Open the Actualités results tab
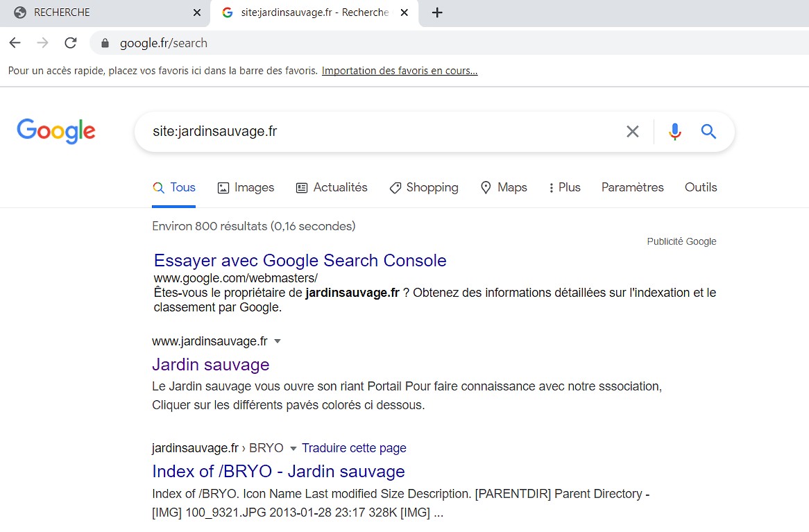 332,187
